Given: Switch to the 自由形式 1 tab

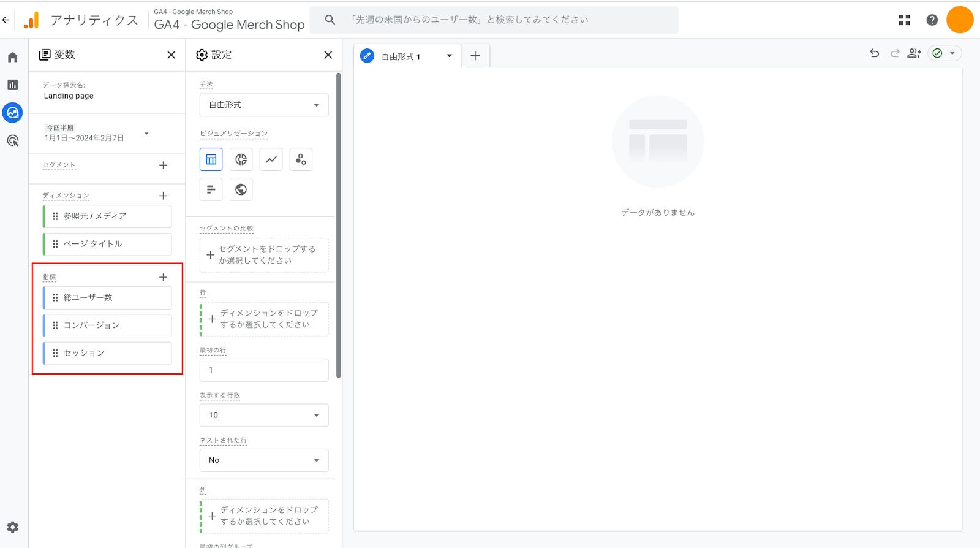Looking at the screenshot, I should click(x=401, y=56).
